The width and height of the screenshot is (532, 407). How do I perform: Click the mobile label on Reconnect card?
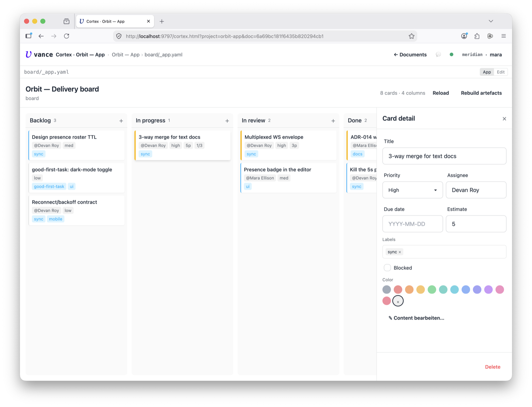pyautogui.click(x=56, y=219)
